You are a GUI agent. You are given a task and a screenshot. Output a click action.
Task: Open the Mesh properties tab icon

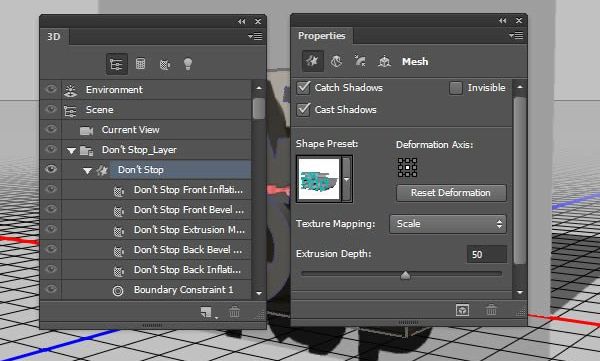click(313, 61)
